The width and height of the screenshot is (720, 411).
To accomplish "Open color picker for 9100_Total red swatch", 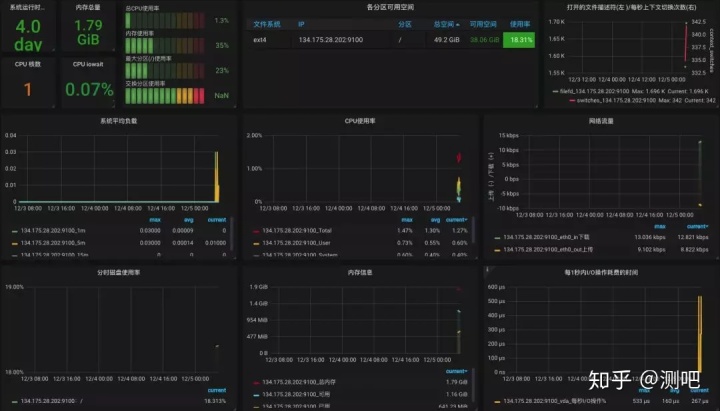I will 256,231.
